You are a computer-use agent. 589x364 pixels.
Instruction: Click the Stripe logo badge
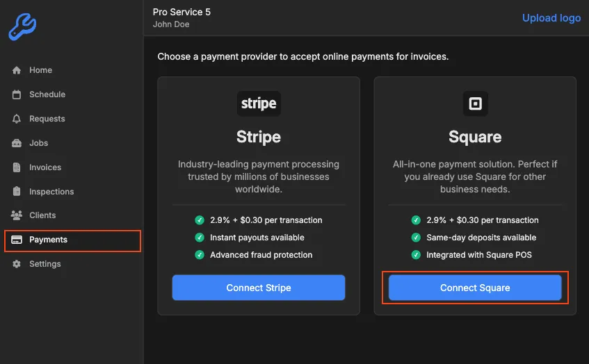click(x=259, y=104)
